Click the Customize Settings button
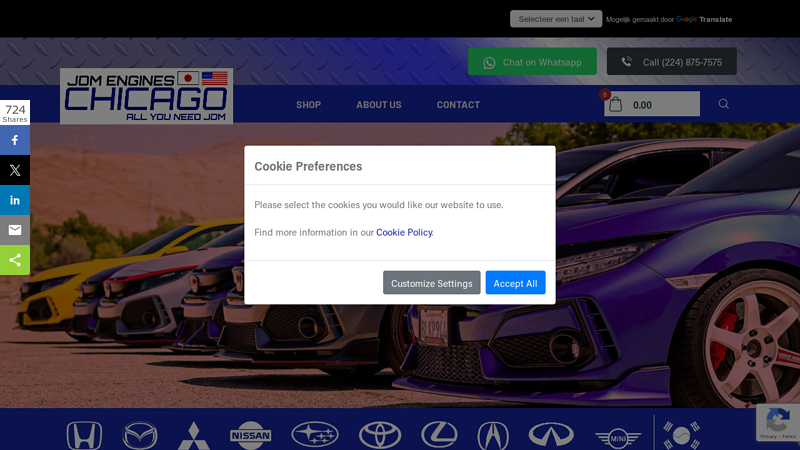 coord(431,283)
